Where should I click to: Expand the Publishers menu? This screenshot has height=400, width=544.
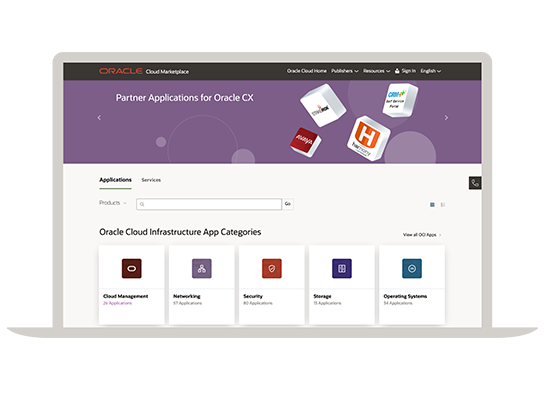tap(345, 71)
